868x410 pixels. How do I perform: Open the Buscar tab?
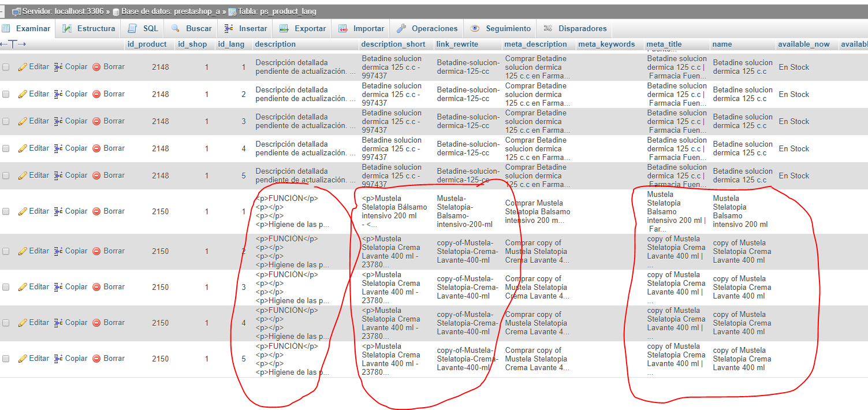(x=191, y=28)
